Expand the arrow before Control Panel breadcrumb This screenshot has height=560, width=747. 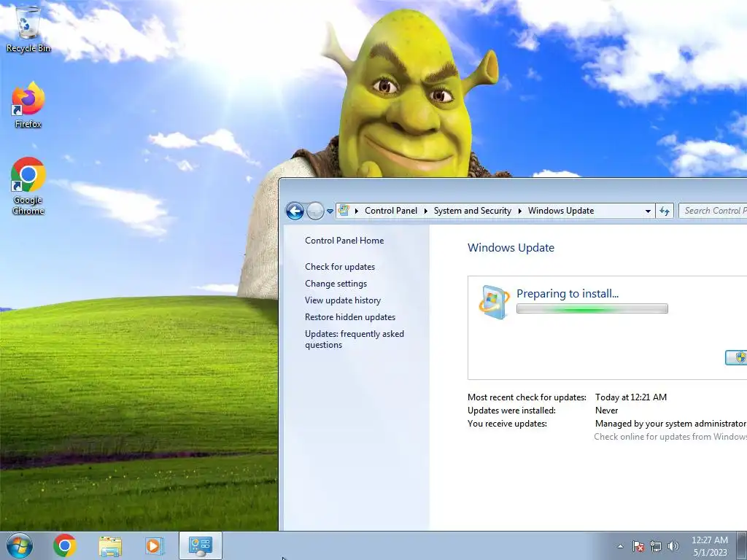tap(356, 211)
